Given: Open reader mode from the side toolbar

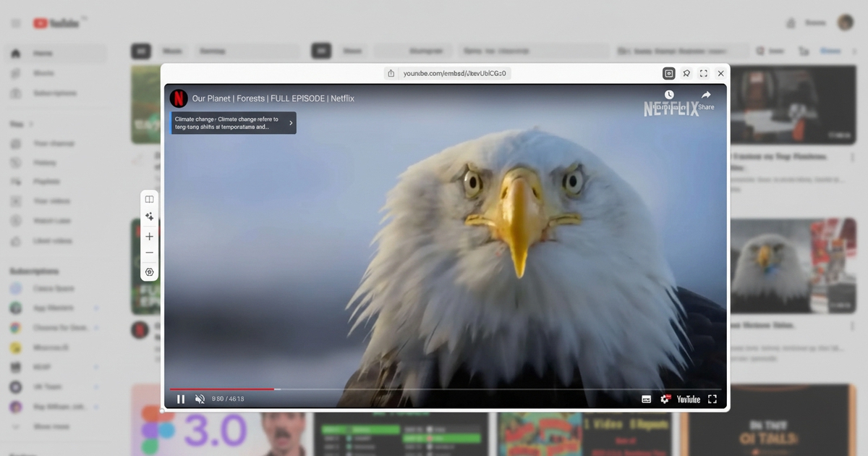Looking at the screenshot, I should point(150,199).
